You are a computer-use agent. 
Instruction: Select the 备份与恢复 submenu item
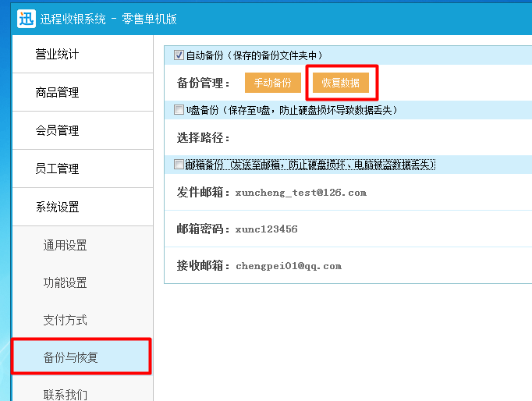point(71,358)
